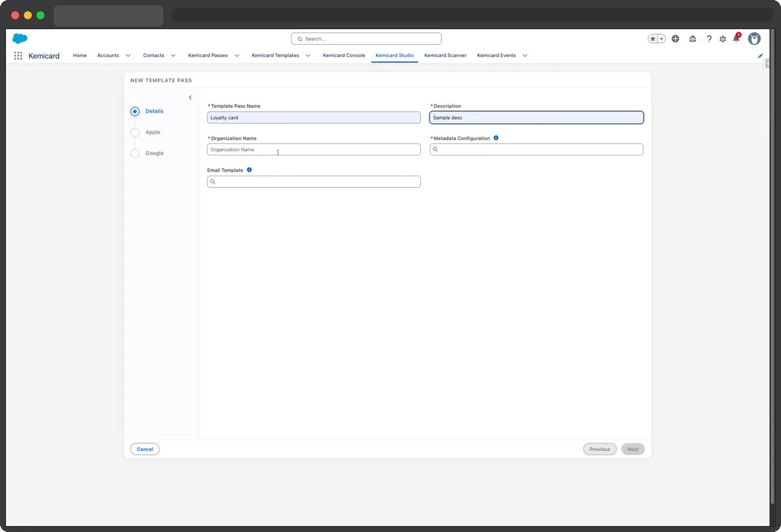The width and height of the screenshot is (781, 532).
Task: Expand the Accounts tab dropdown arrow
Action: (128, 56)
